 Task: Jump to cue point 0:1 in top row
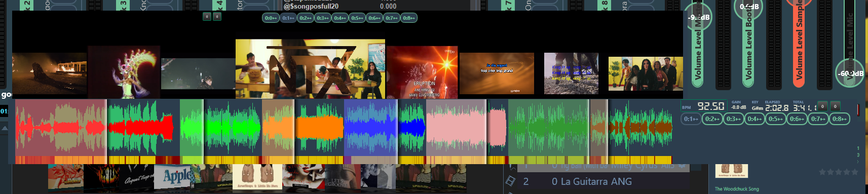288,18
